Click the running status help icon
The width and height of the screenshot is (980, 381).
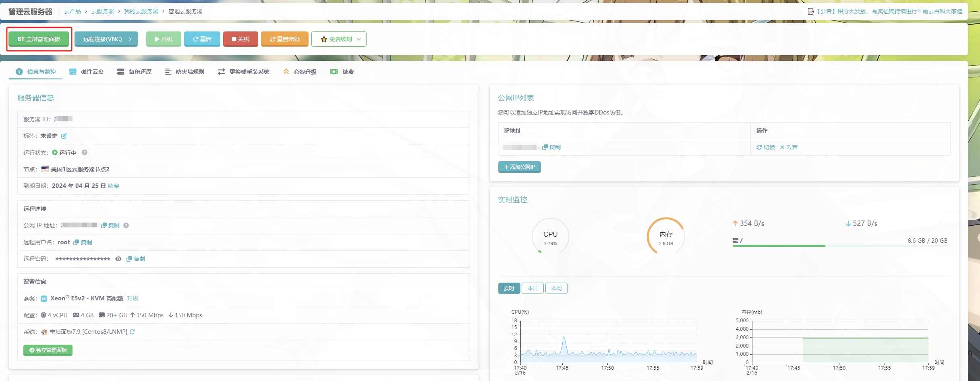[85, 152]
